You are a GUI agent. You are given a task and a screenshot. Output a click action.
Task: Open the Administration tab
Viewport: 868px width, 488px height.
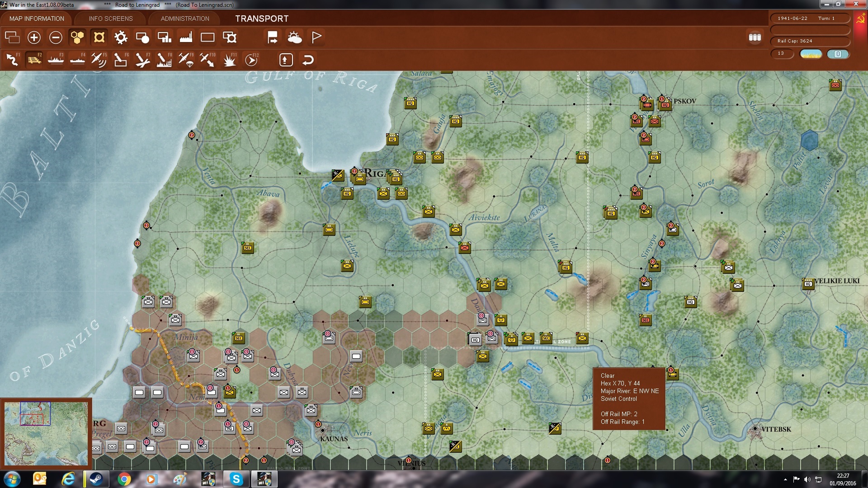pyautogui.click(x=185, y=19)
